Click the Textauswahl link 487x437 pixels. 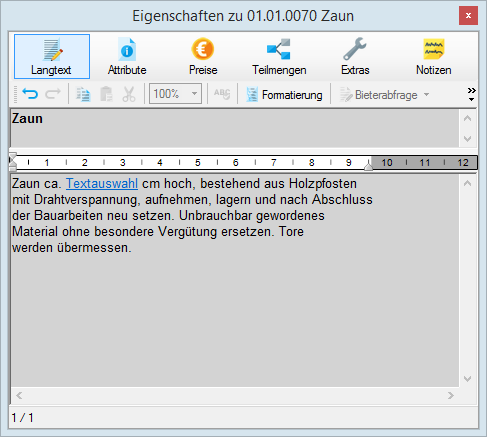[102, 184]
